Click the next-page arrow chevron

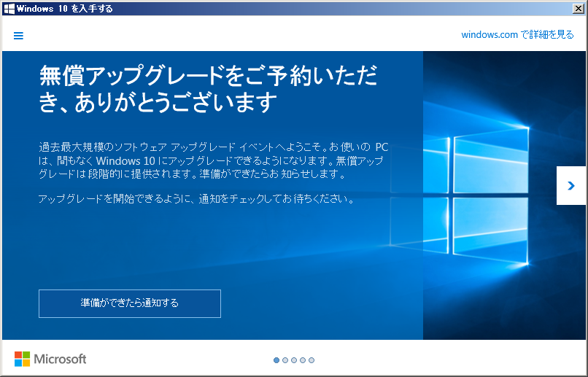click(571, 185)
